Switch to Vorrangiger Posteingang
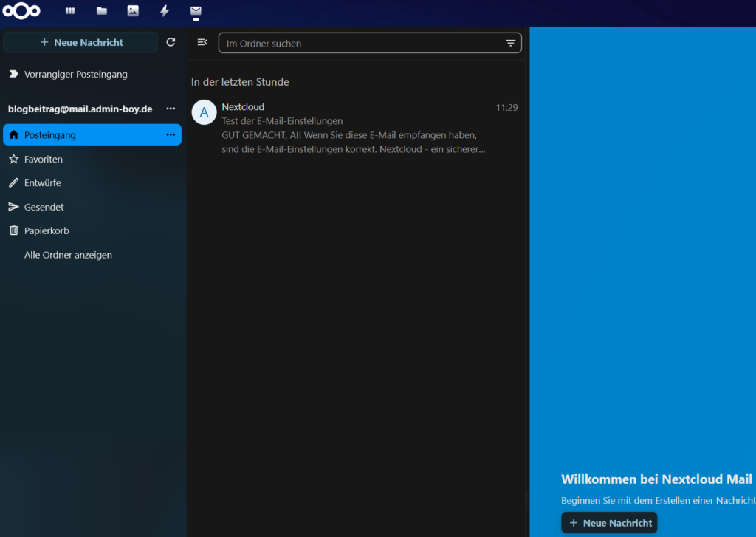 tap(76, 74)
